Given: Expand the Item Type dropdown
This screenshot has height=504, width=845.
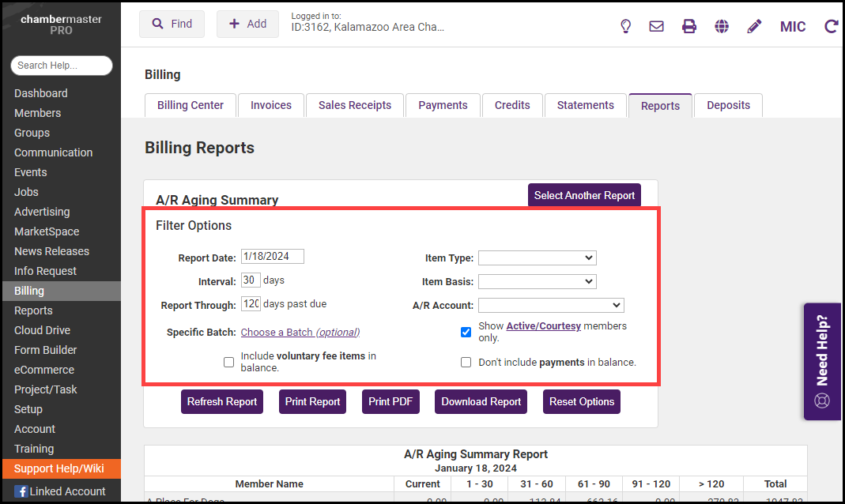Looking at the screenshot, I should point(537,258).
